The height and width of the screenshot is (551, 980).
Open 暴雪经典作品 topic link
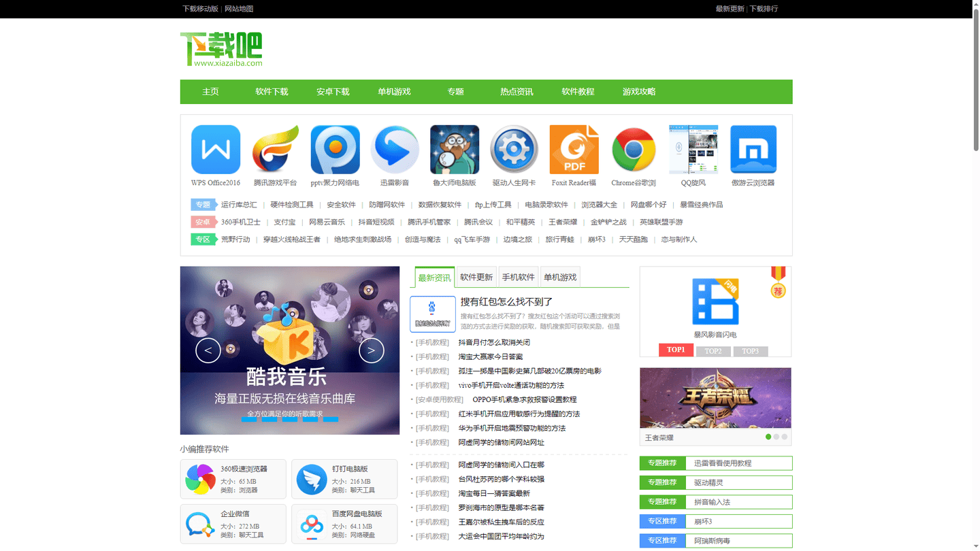tap(702, 205)
